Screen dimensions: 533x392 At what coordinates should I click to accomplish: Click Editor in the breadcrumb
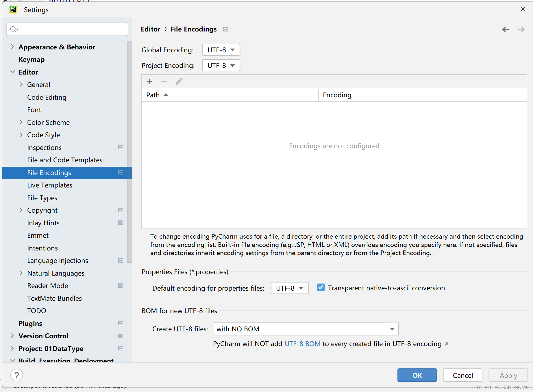click(x=150, y=29)
